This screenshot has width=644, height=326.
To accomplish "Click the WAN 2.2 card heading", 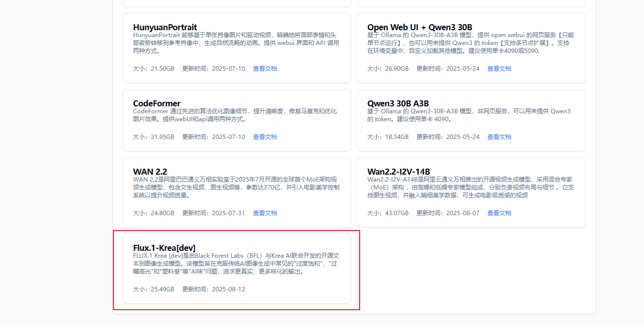I will click(150, 172).
